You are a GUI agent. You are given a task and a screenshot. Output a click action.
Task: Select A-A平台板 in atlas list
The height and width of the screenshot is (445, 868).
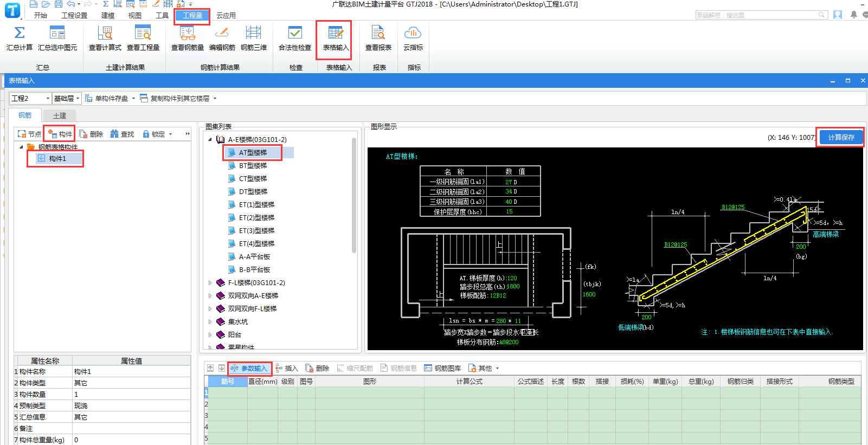[x=255, y=256]
